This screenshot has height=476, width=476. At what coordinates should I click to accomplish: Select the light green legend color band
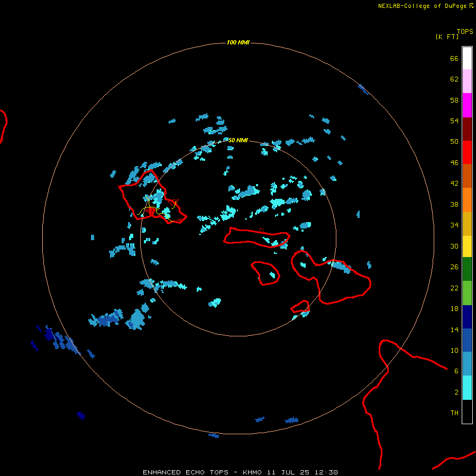point(467,293)
